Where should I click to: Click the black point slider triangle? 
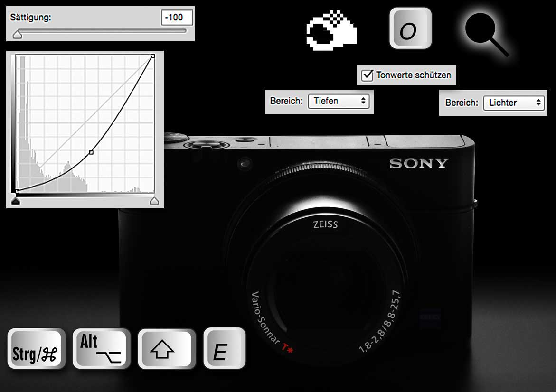(x=16, y=201)
